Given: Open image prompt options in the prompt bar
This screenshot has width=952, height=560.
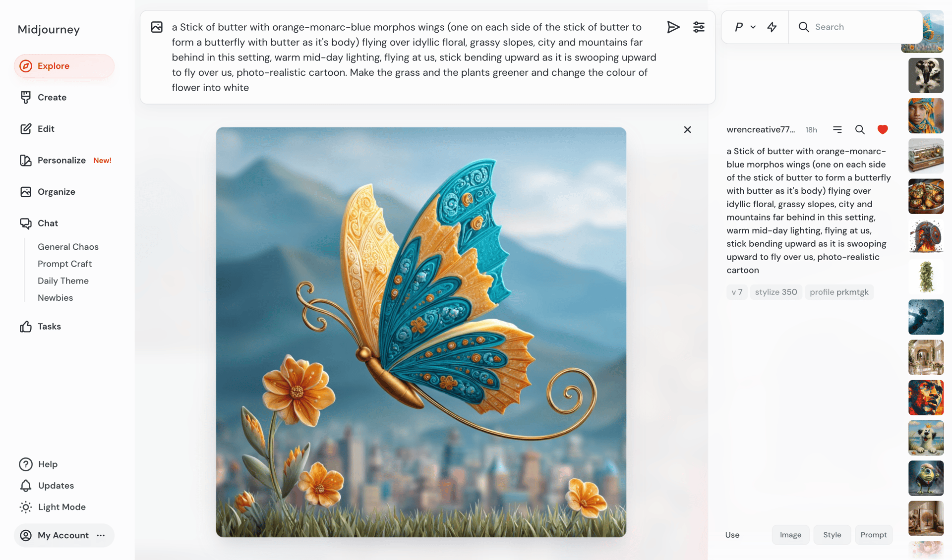Looking at the screenshot, I should tap(157, 27).
